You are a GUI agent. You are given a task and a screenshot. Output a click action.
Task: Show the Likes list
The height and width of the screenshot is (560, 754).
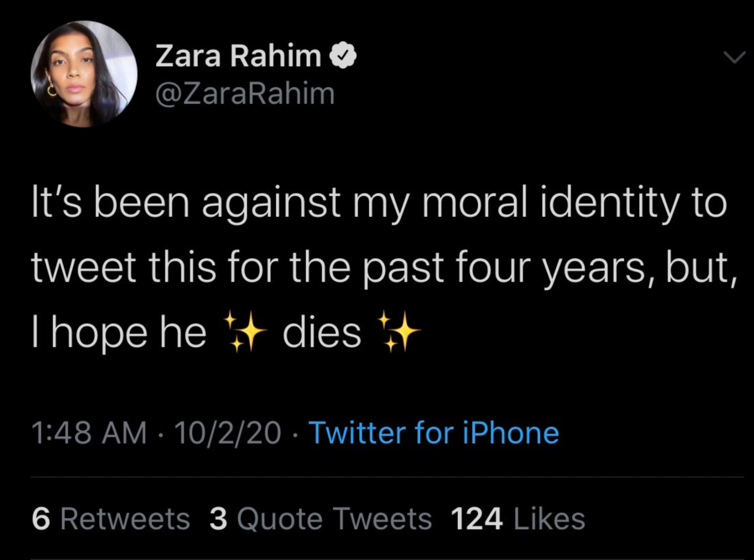549,519
